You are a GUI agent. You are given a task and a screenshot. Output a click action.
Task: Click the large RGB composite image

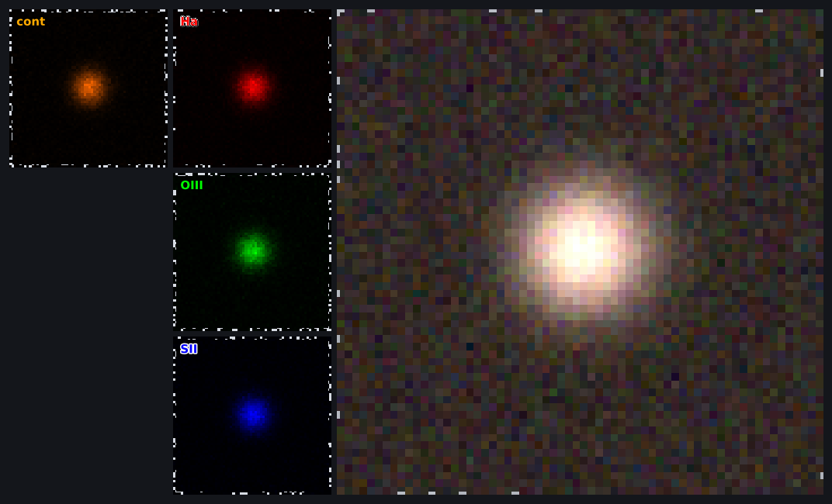click(x=580, y=252)
